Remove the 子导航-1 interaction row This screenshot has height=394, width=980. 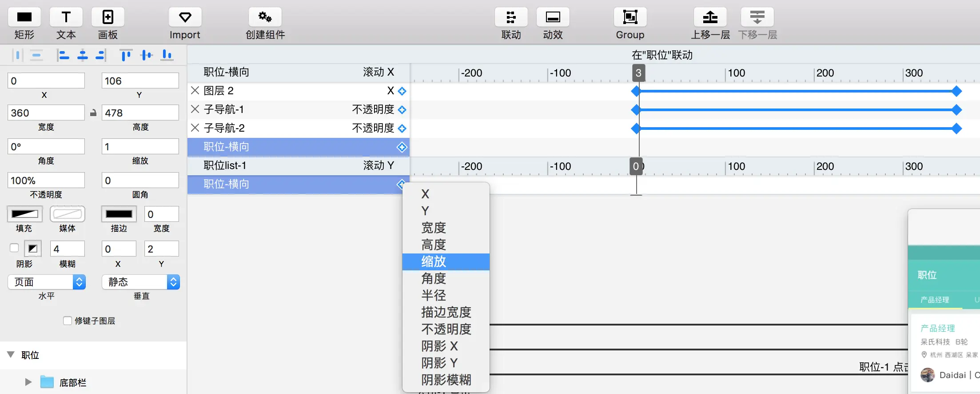click(195, 109)
